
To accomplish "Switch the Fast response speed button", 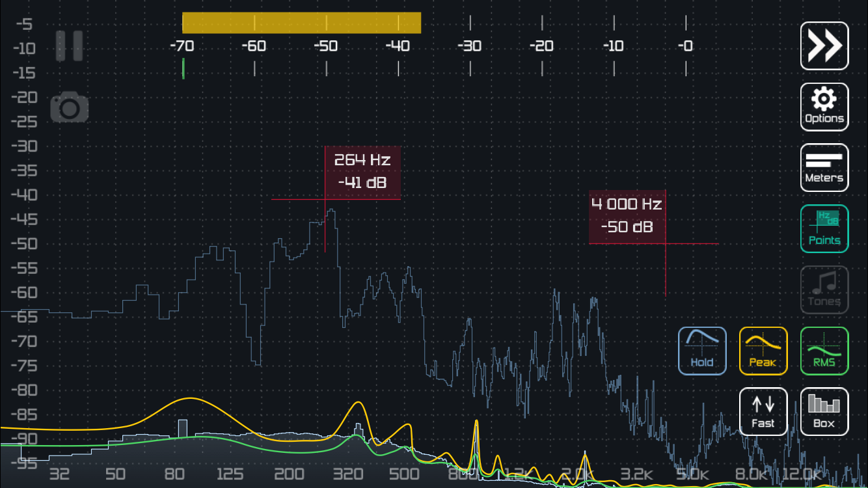I will (763, 412).
